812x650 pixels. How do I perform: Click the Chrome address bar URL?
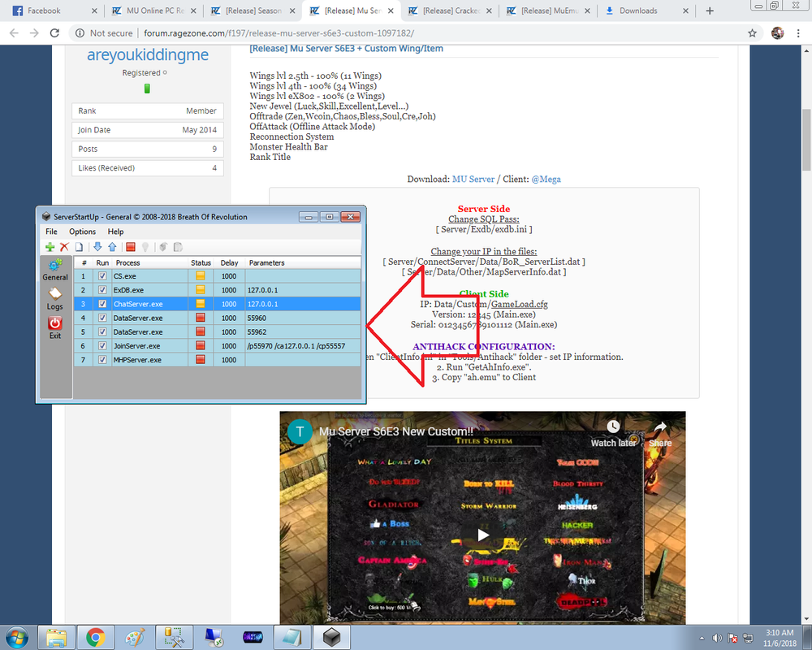point(279,33)
